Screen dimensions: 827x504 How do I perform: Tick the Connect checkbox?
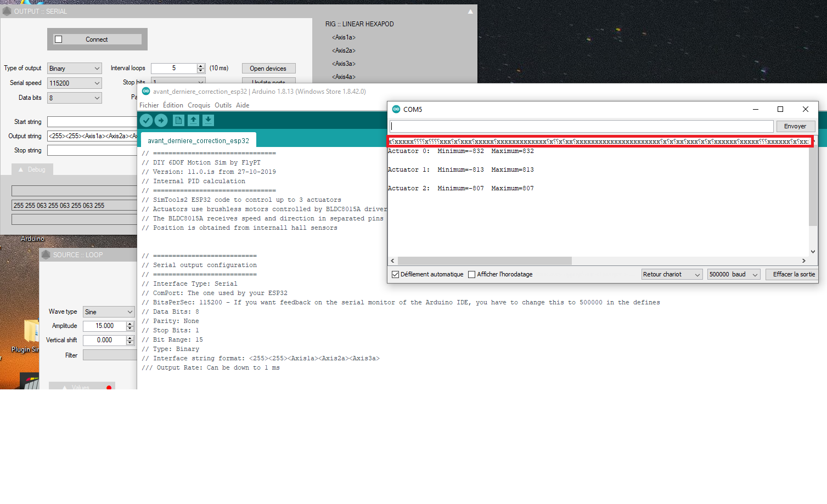pos(59,39)
